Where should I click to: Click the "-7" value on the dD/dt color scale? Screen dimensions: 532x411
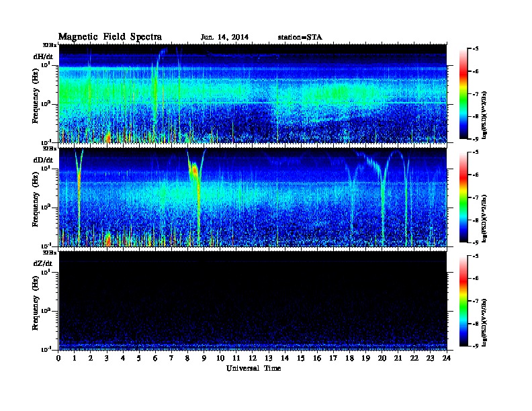click(x=476, y=197)
